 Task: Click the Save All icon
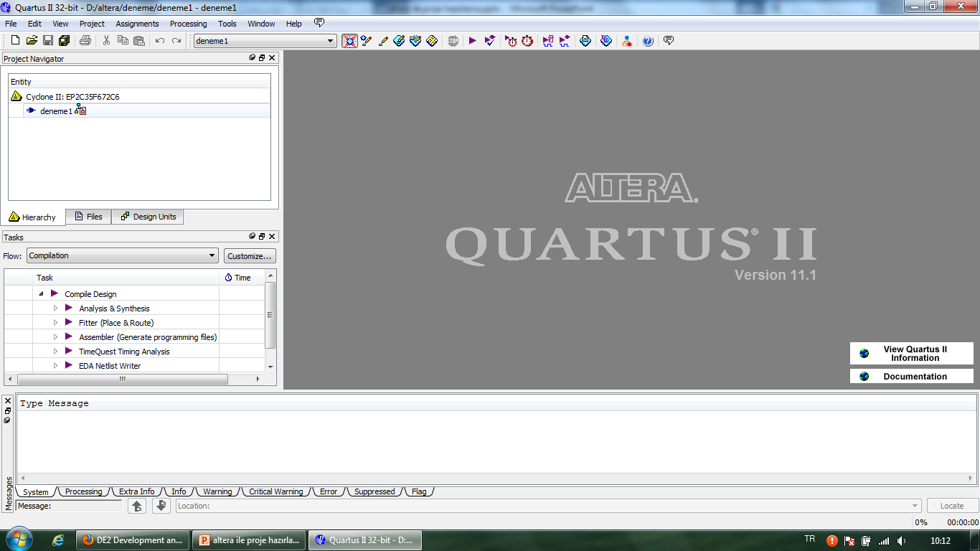(64, 41)
